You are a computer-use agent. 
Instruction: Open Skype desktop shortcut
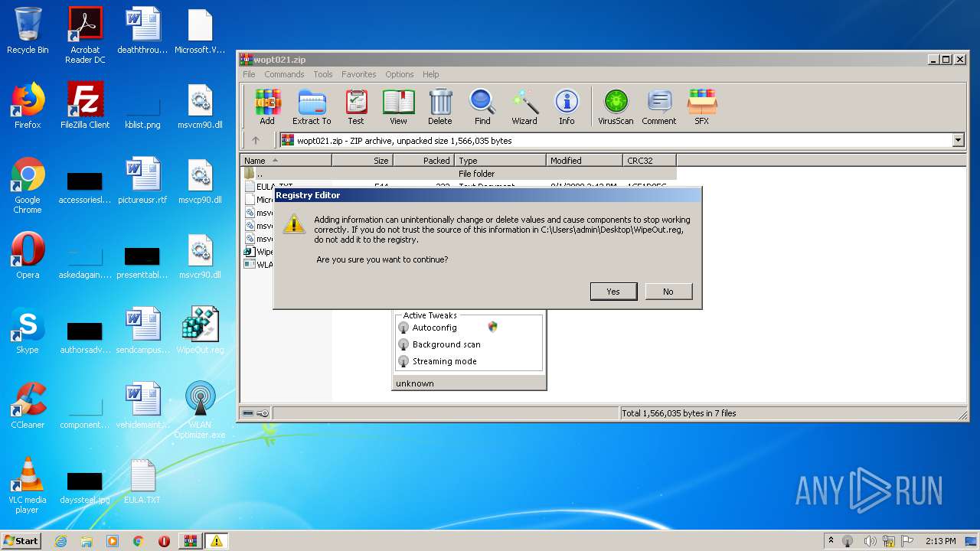point(28,331)
